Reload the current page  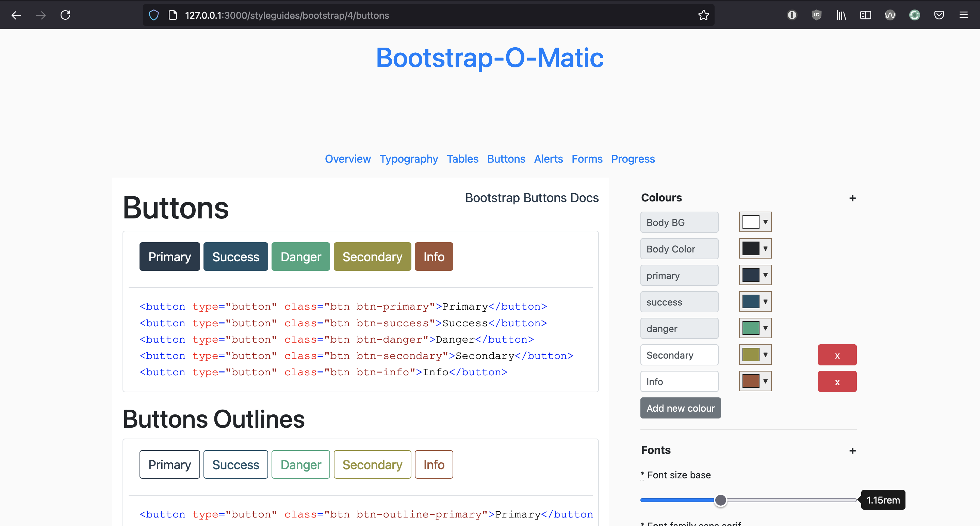(65, 15)
